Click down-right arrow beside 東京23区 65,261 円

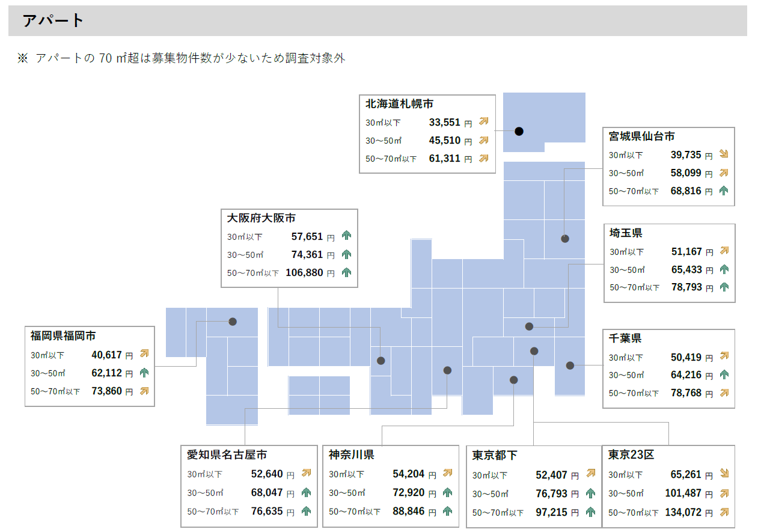[724, 474]
